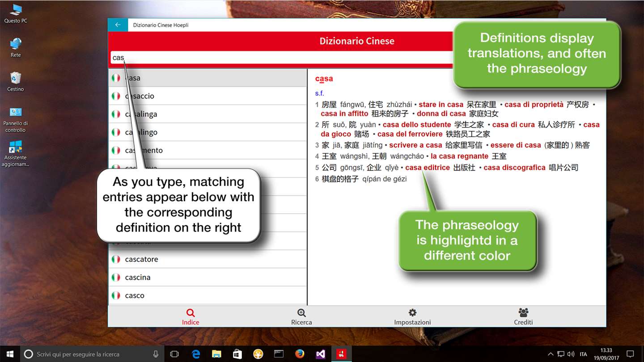Click the "s.f." grammar label

[319, 93]
